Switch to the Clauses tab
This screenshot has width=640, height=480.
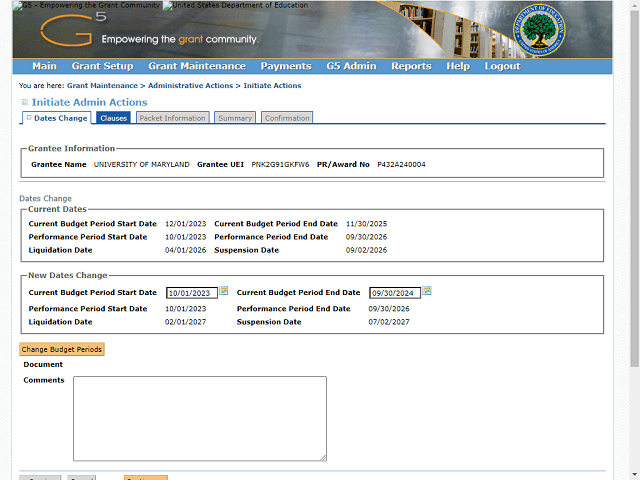[x=113, y=118]
